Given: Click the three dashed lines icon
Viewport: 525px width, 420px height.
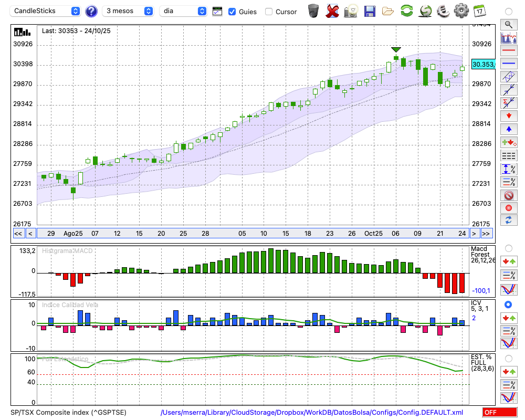Looking at the screenshot, I should 509,155.
